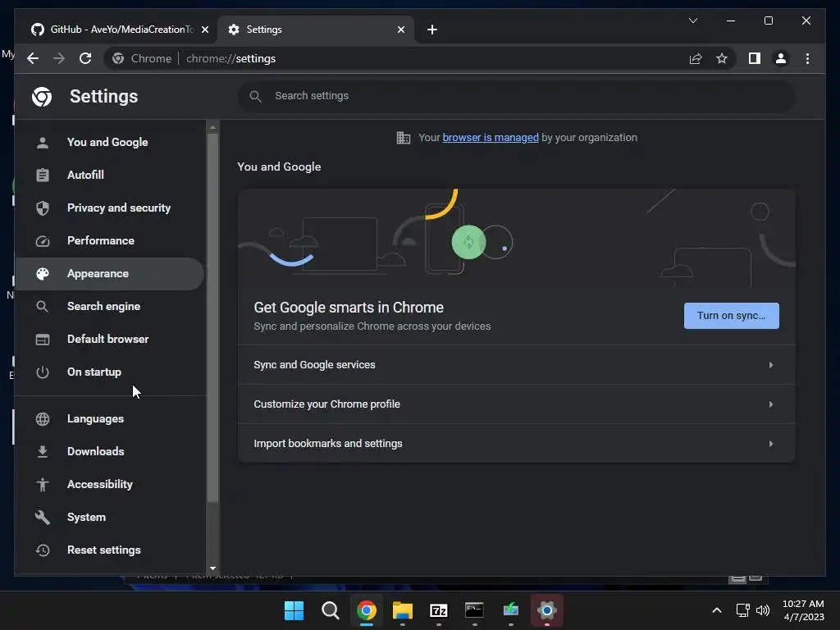Click the Chrome logo next to Settings title
This screenshot has height=630, width=840.
click(x=42, y=97)
